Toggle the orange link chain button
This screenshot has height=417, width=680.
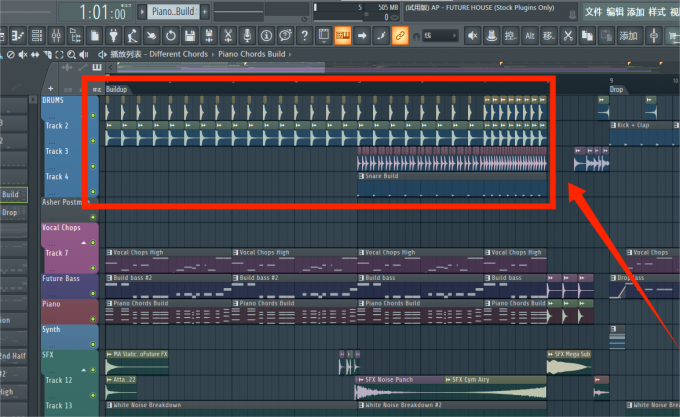point(399,36)
